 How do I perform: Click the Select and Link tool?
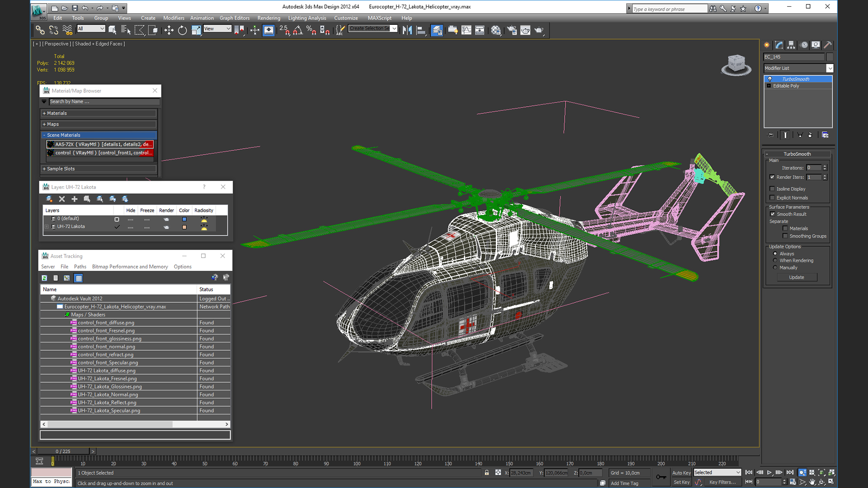click(x=40, y=30)
